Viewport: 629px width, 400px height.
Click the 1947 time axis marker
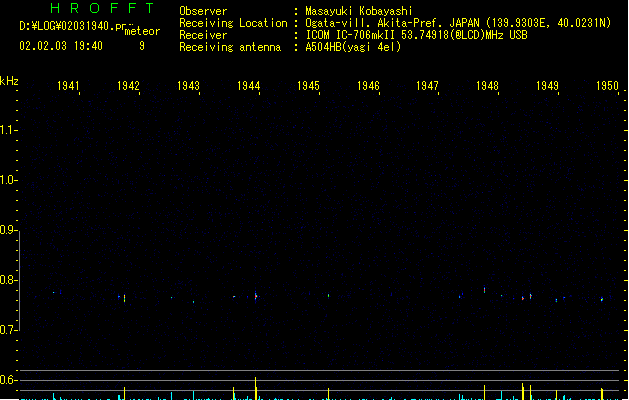(427, 86)
